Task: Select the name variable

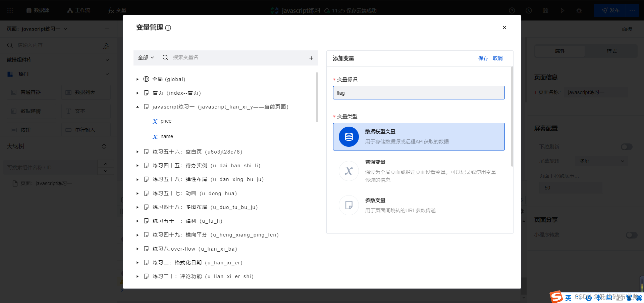Action: pos(167,136)
